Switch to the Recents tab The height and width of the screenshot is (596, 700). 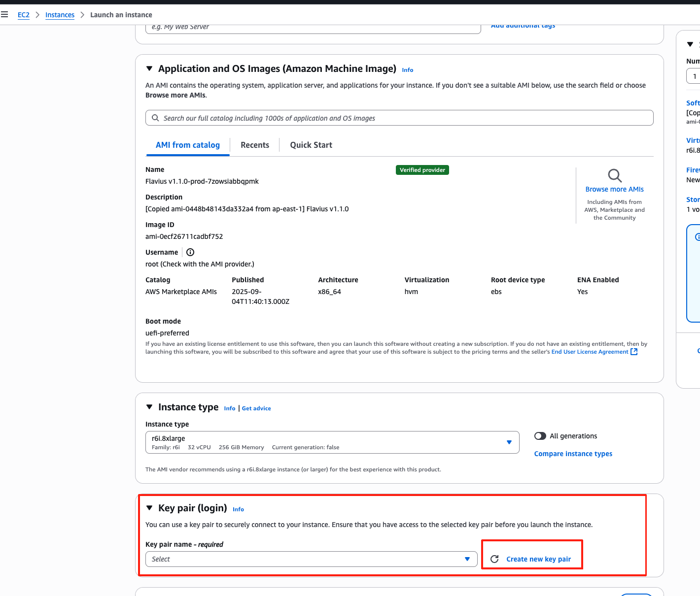(x=255, y=145)
